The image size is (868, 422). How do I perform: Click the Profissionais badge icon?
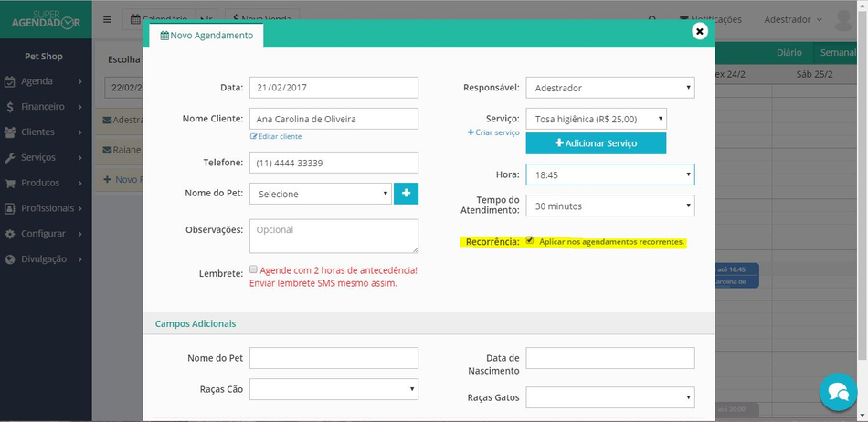point(10,208)
